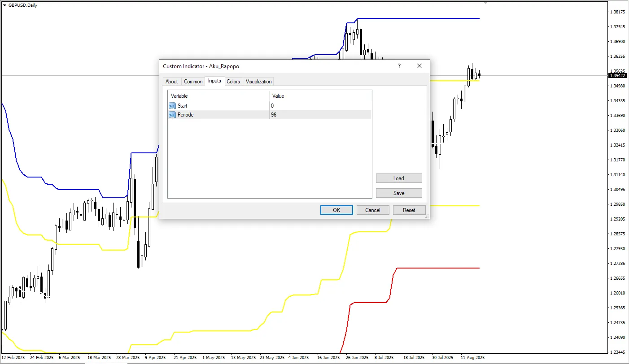
Task: Open the Common tab
Action: coord(193,82)
